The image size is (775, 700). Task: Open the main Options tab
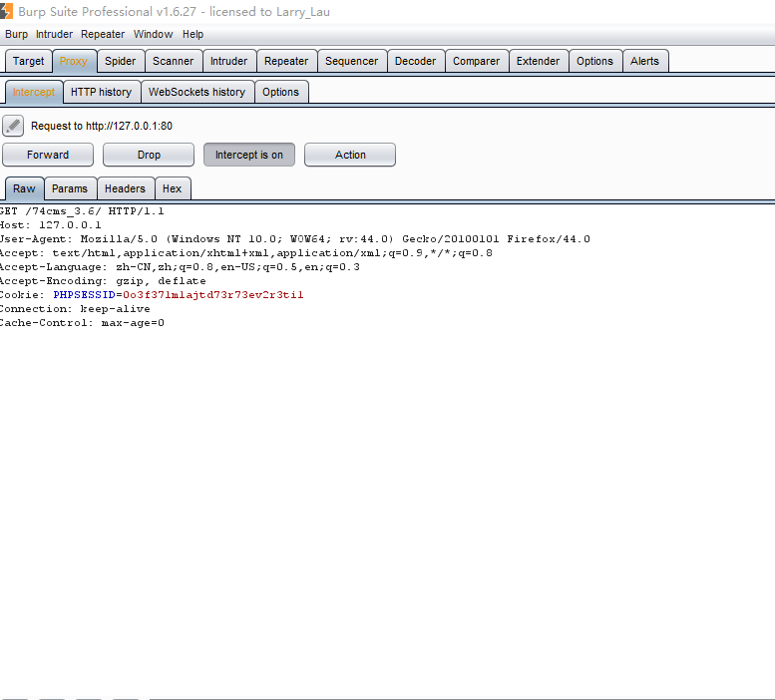tap(594, 61)
